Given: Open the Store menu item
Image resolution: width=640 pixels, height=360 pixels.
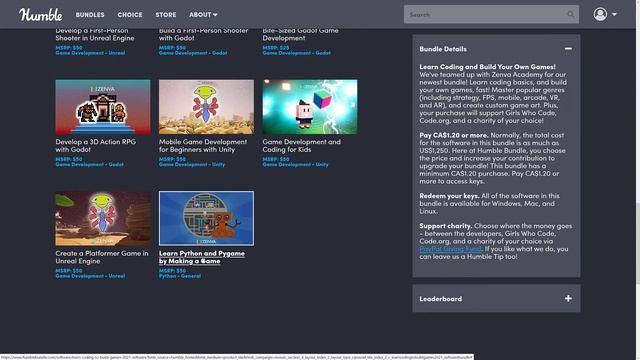Looking at the screenshot, I should (166, 15).
